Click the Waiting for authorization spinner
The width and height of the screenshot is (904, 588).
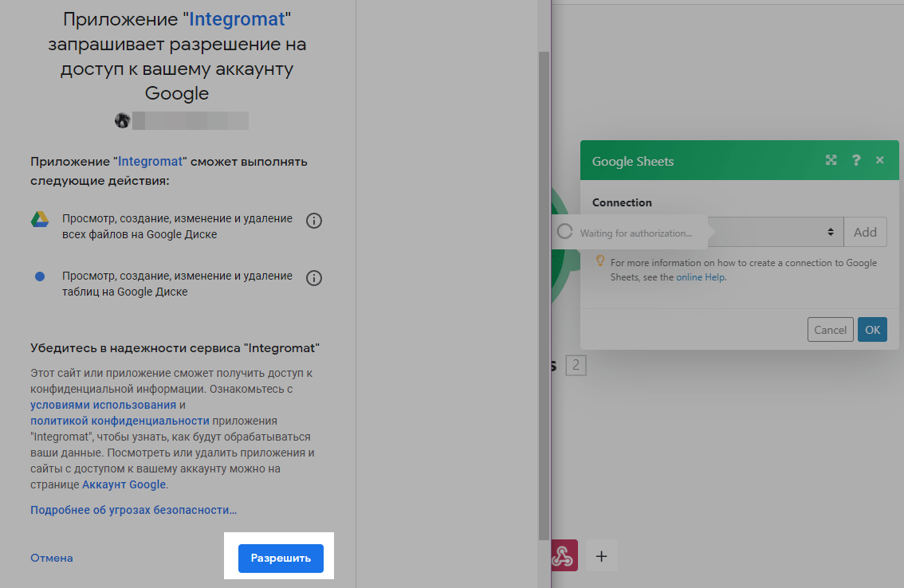[x=565, y=232]
